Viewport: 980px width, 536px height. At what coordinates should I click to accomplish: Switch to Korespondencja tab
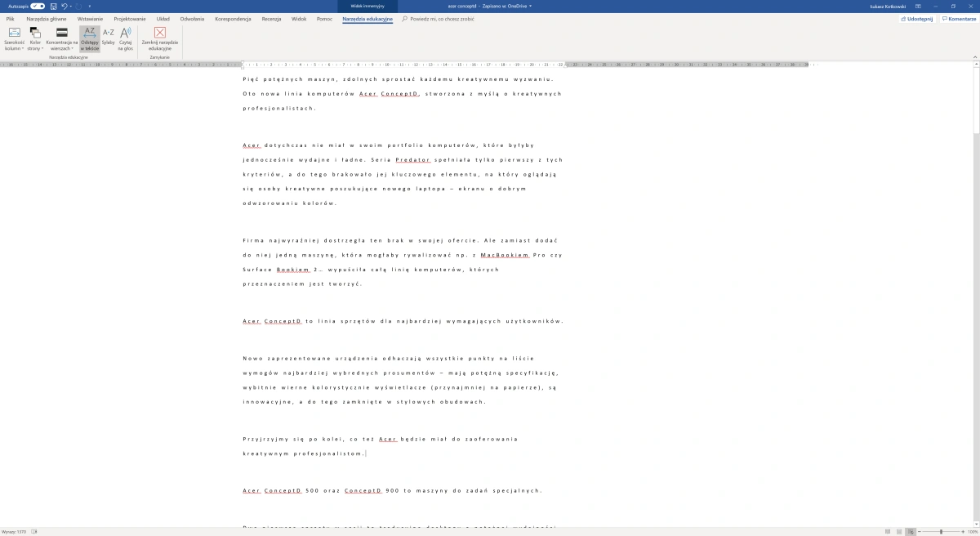tap(233, 18)
